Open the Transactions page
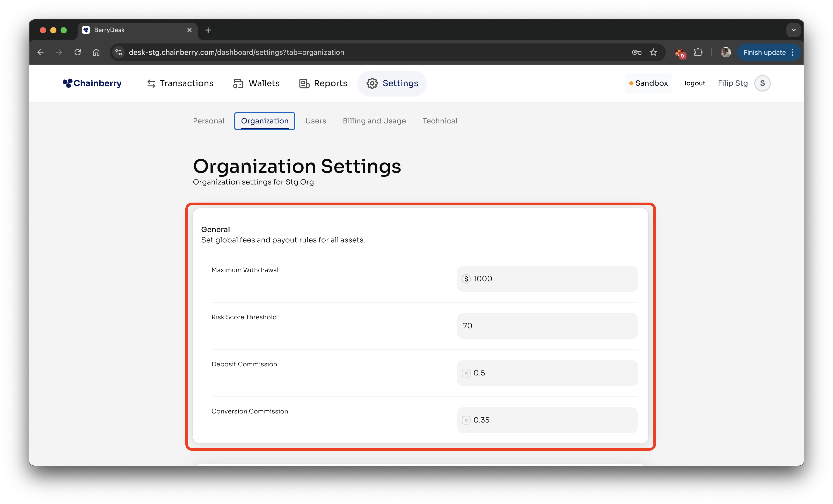 pyautogui.click(x=180, y=83)
